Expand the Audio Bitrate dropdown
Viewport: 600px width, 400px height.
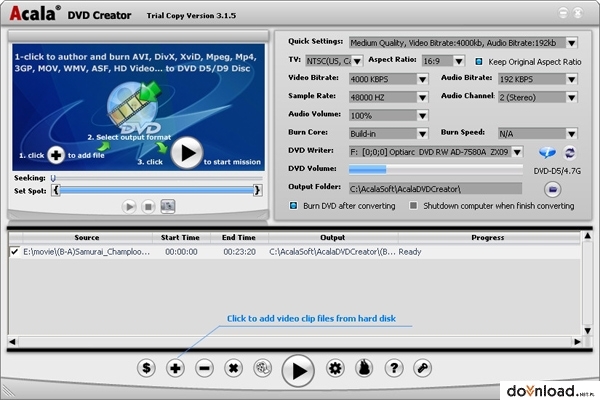tap(572, 79)
